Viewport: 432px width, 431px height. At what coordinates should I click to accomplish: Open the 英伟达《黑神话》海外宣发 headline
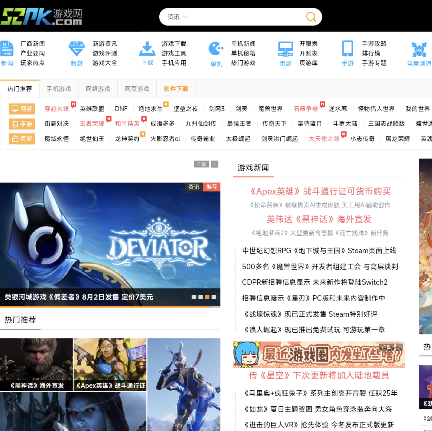pos(319,219)
